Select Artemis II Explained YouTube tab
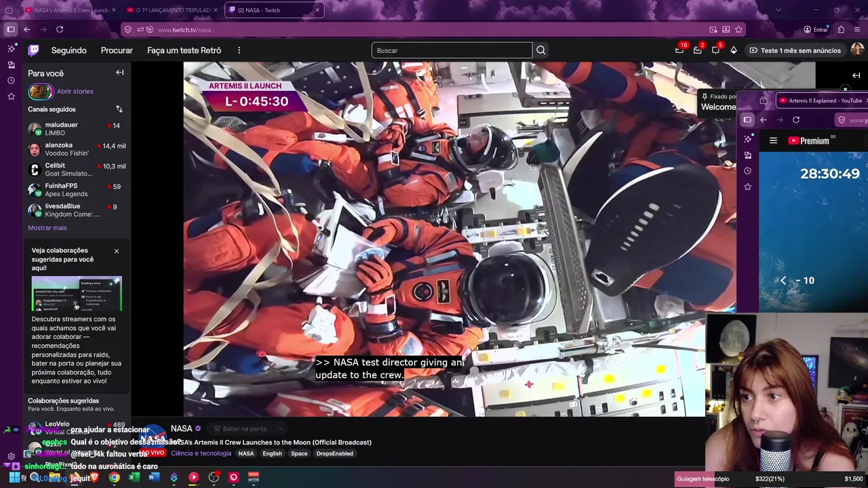Screen dimensions: 868x488 tap(821, 100)
